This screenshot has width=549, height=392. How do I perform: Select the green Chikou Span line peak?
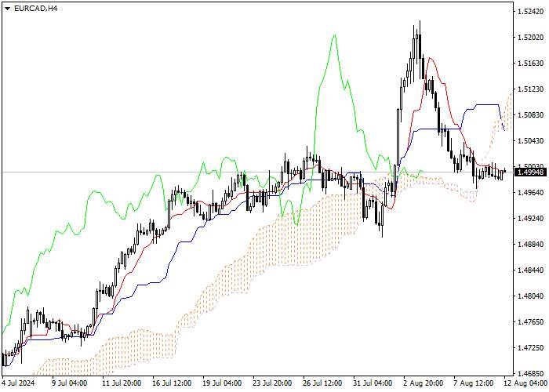[x=335, y=34]
